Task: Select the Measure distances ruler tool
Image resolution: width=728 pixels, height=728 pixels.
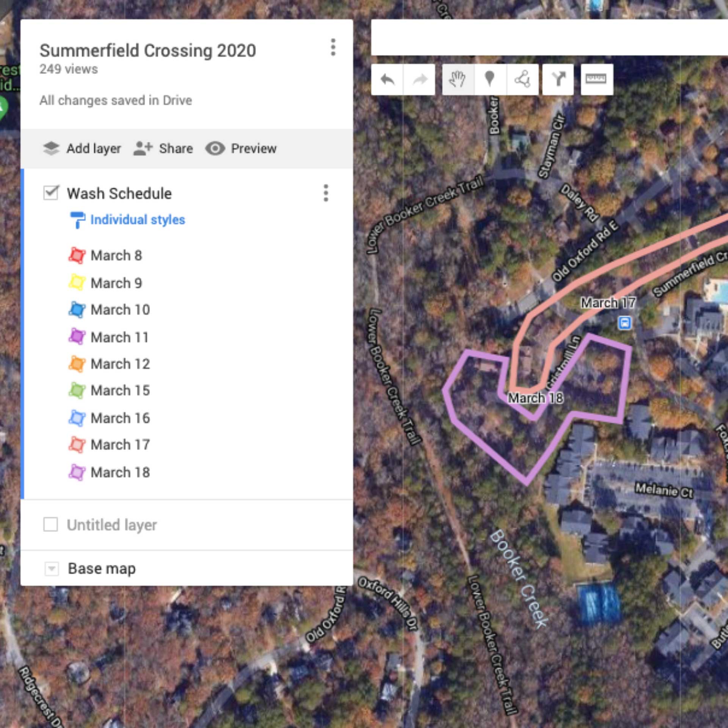Action: pyautogui.click(x=597, y=80)
